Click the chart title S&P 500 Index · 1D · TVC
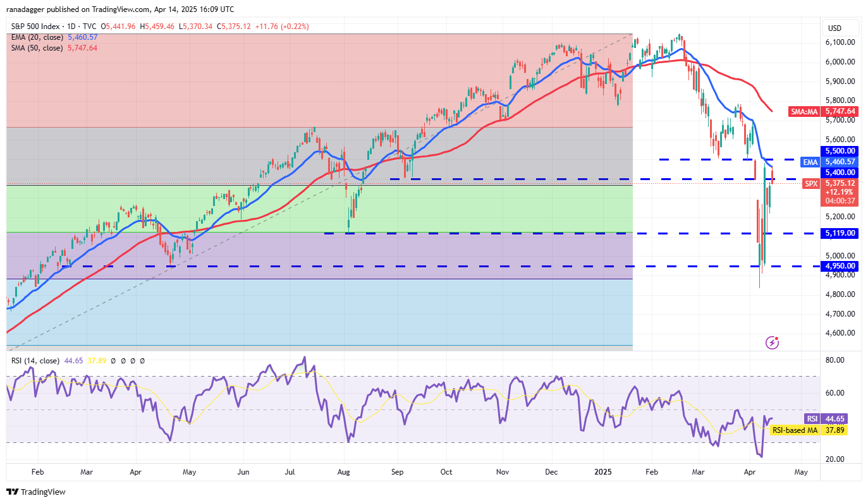 tap(54, 27)
